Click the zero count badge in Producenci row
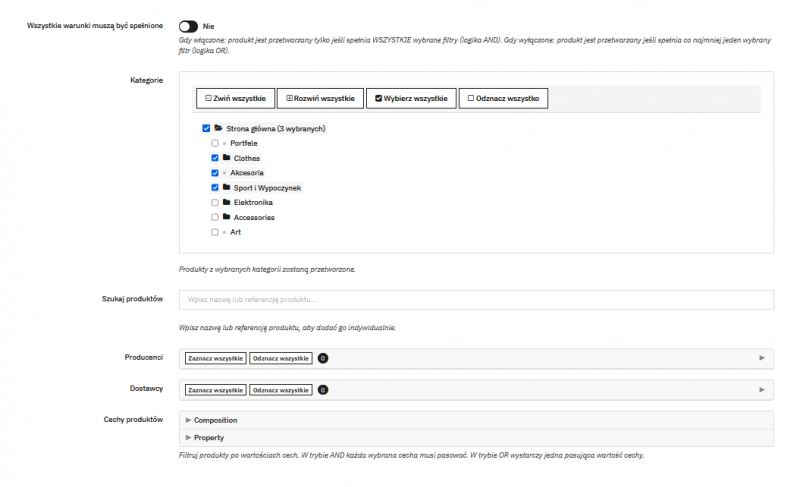This screenshot has width=800, height=487. pyautogui.click(x=323, y=358)
